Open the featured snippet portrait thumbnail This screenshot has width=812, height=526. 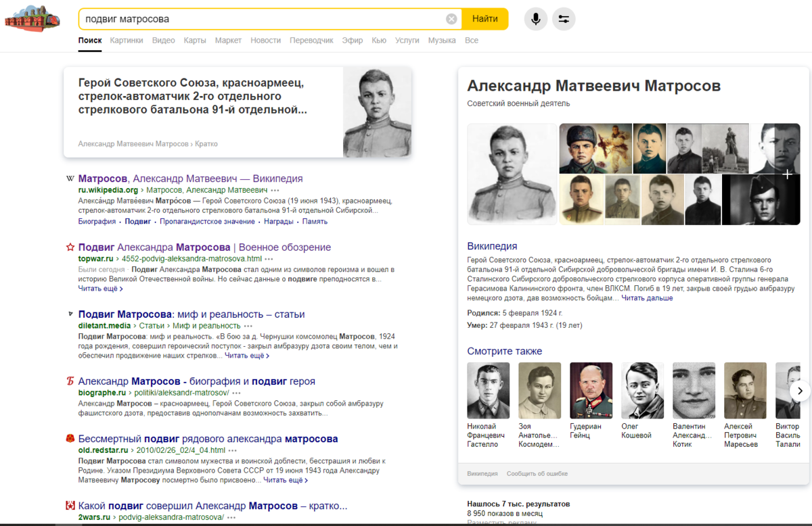[x=377, y=112]
